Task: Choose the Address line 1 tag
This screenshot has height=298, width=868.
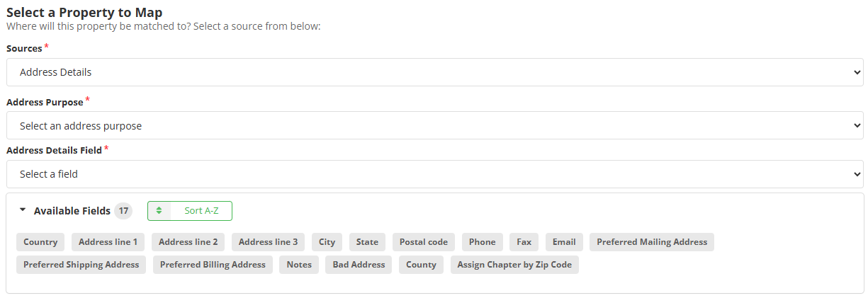Action: (x=108, y=242)
